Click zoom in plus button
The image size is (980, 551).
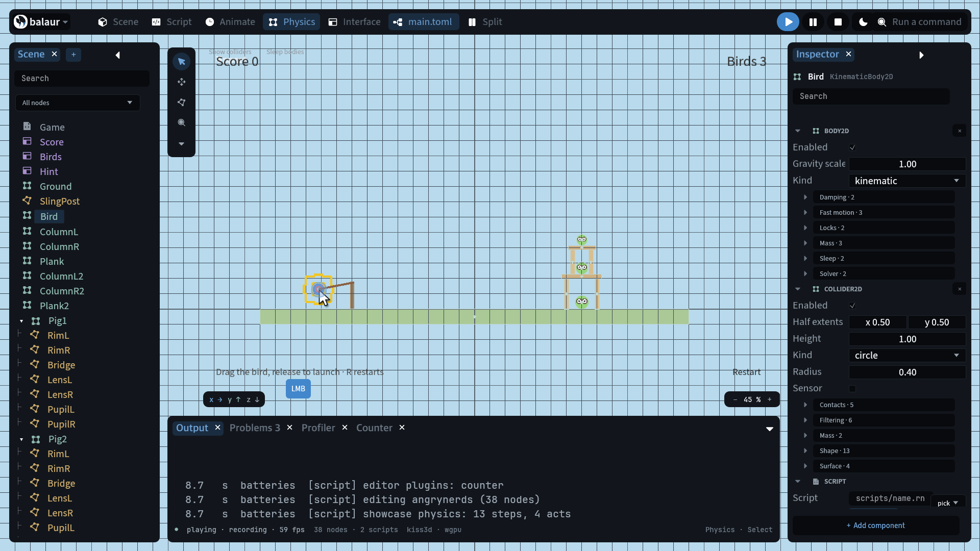pyautogui.click(x=770, y=399)
